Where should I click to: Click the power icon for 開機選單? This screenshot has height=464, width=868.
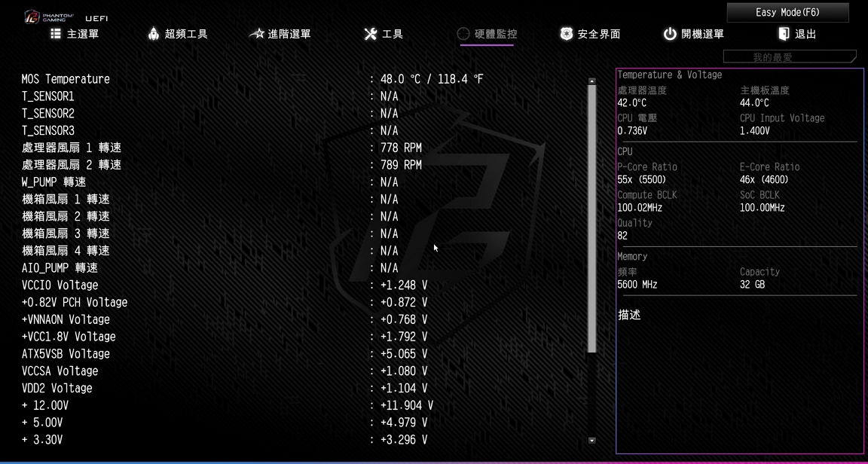[670, 34]
